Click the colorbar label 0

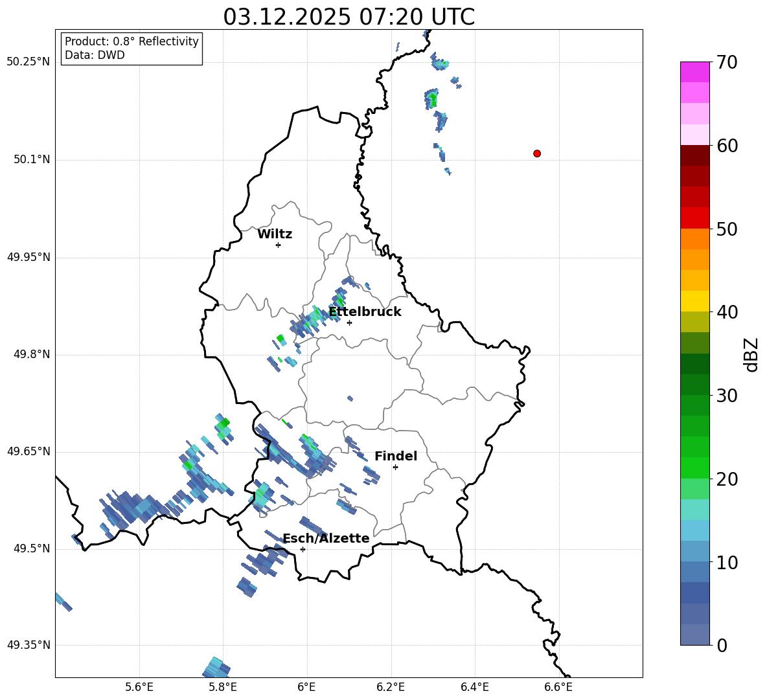pos(722,646)
